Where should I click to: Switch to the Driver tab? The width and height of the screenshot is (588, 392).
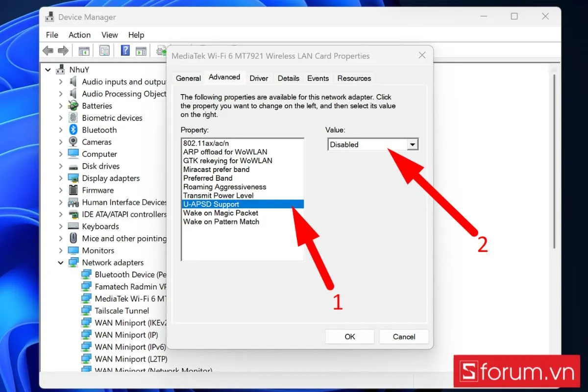coord(259,78)
